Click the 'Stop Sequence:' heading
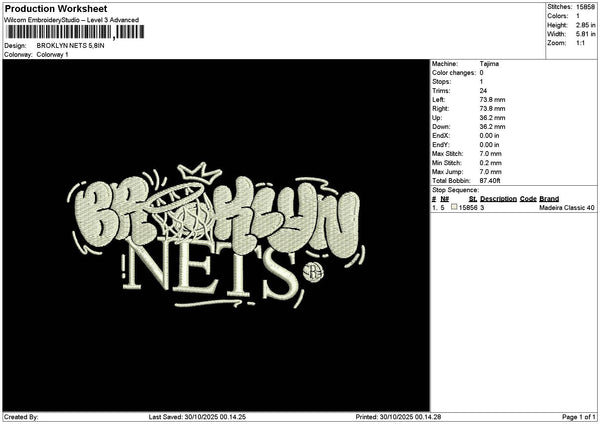600x424 pixels. click(x=455, y=190)
